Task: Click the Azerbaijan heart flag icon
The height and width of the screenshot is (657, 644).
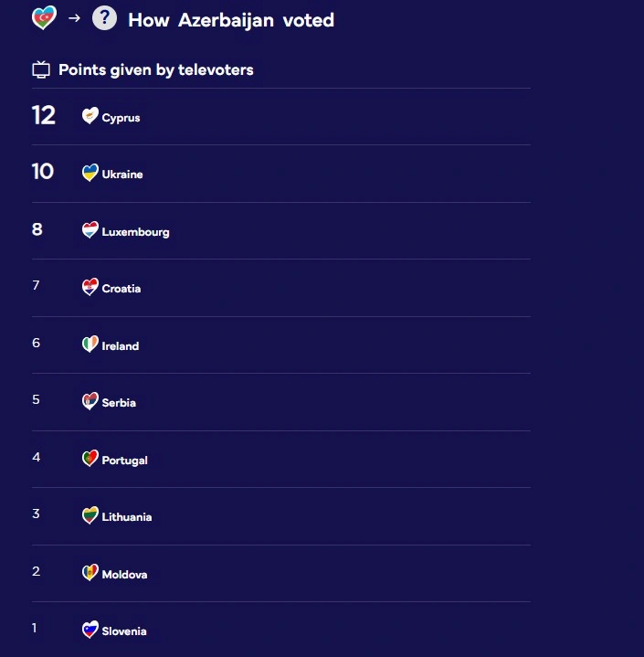Action: coord(44,18)
